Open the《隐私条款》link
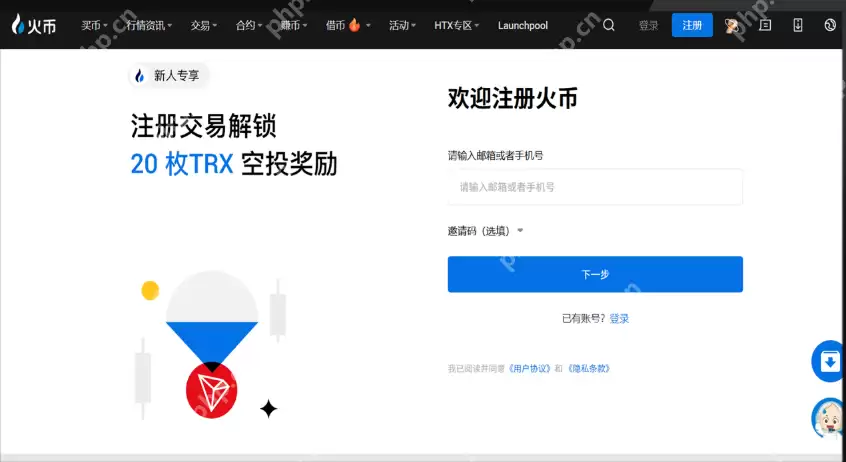The image size is (846, 462). (589, 369)
